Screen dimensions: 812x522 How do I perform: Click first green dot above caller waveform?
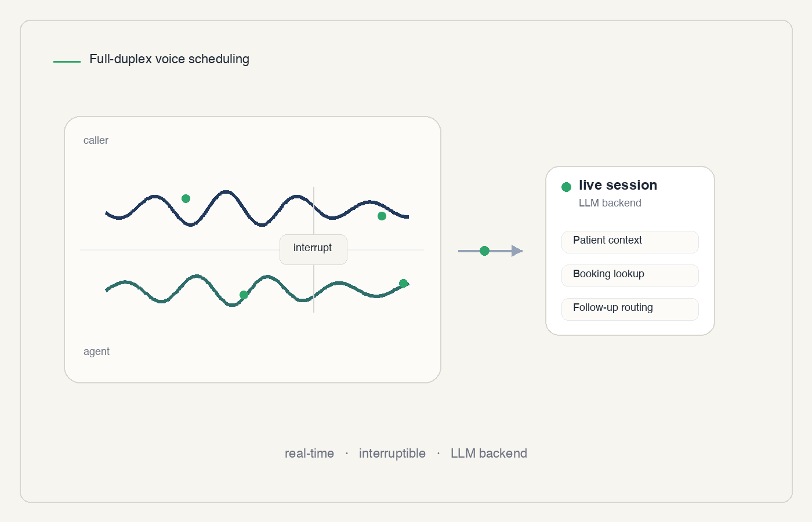[186, 198]
